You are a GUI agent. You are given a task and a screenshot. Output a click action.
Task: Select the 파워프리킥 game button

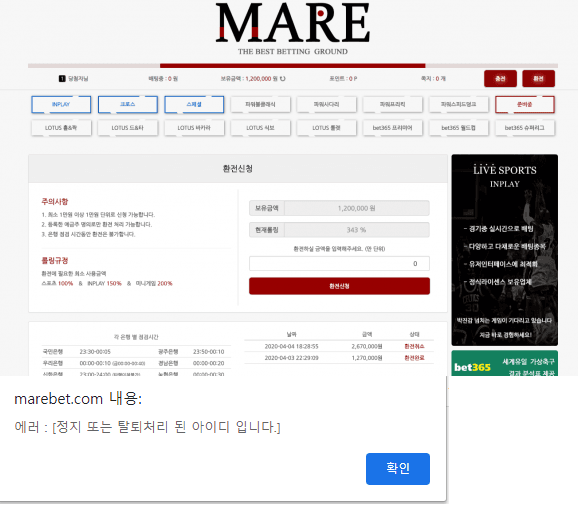pyautogui.click(x=393, y=104)
